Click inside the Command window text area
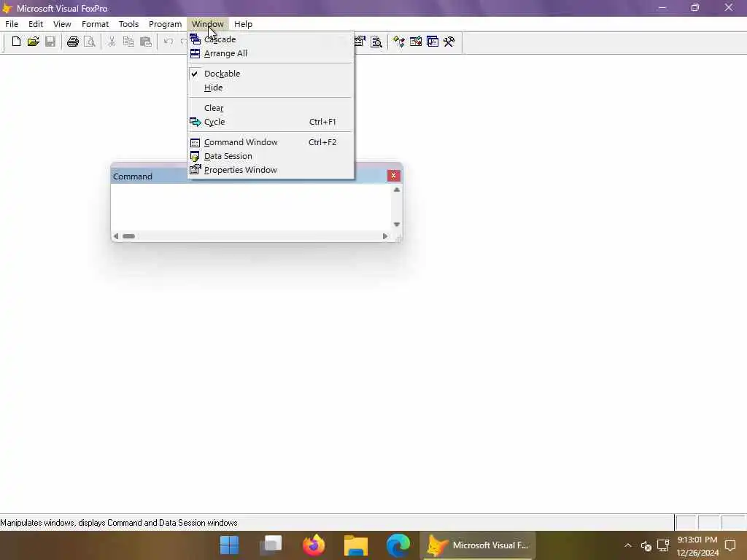The width and height of the screenshot is (747, 560). pyautogui.click(x=251, y=208)
